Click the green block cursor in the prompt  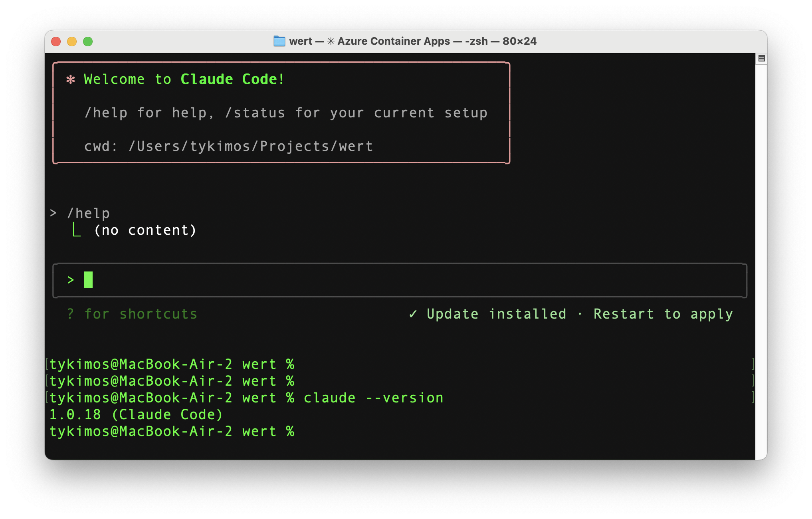tap(88, 280)
